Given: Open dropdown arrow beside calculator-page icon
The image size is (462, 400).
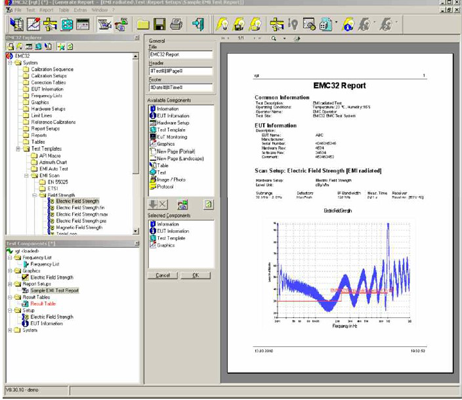Looking at the screenshot, I should click(336, 23).
